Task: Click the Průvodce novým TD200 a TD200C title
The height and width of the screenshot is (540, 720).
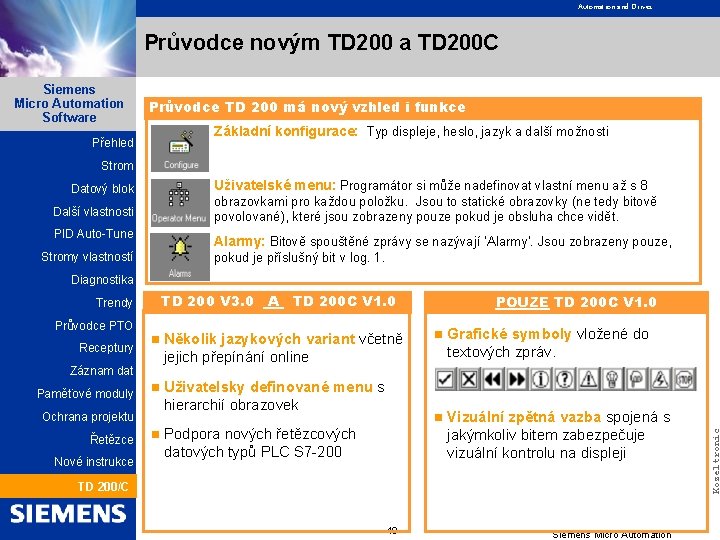Action: (321, 42)
